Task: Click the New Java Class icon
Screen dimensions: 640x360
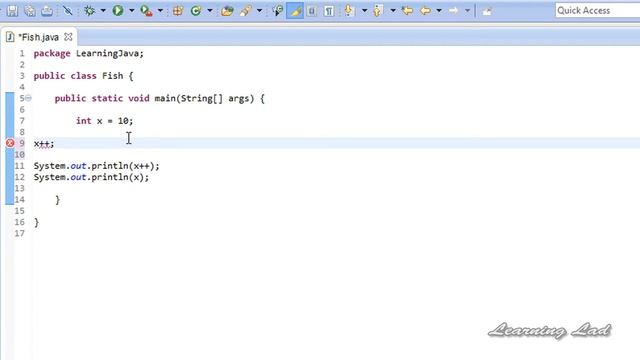Action: (x=196, y=11)
